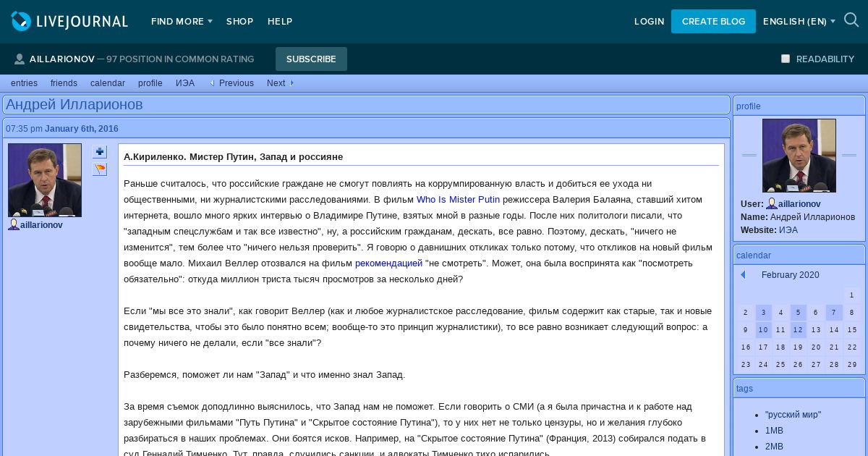Click the January 6th, 2016 date link
The width and height of the screenshot is (868, 456).
(82, 129)
